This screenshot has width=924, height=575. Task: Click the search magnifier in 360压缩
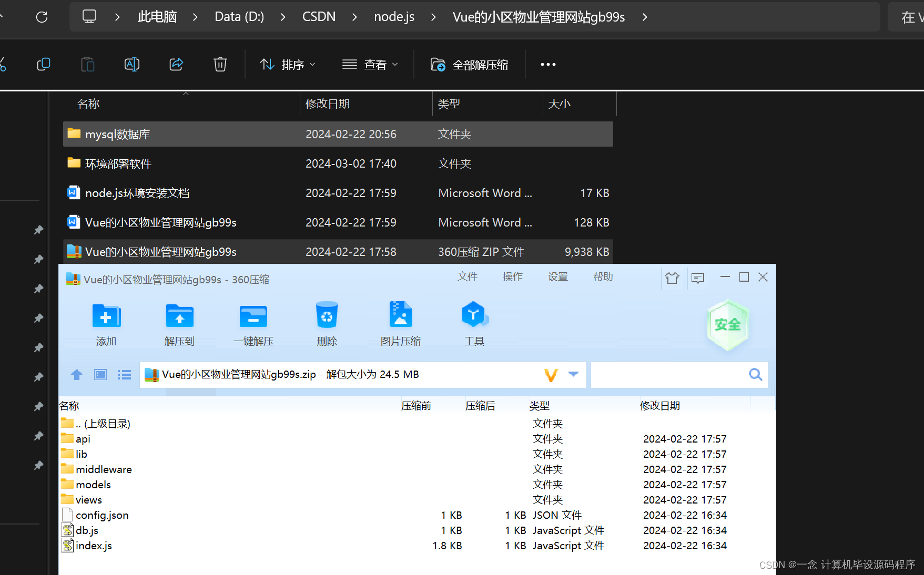[755, 374]
